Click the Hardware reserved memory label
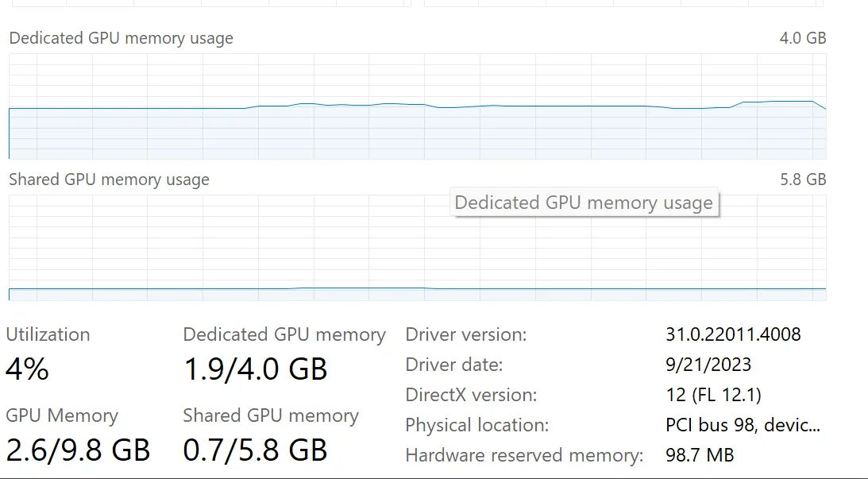Image resolution: width=868 pixels, height=479 pixels. tap(523, 455)
